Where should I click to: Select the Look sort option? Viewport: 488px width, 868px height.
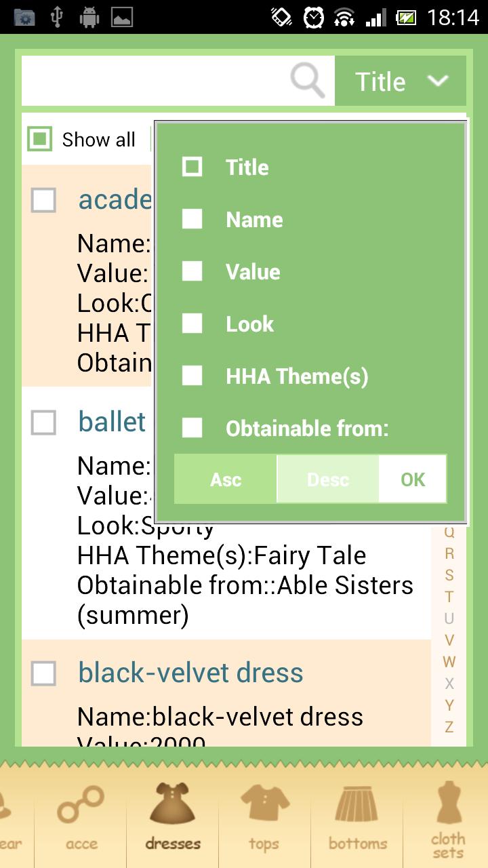(x=192, y=323)
